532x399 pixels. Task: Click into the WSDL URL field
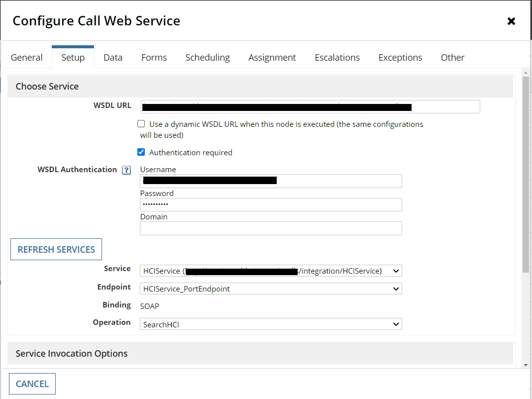coord(311,107)
